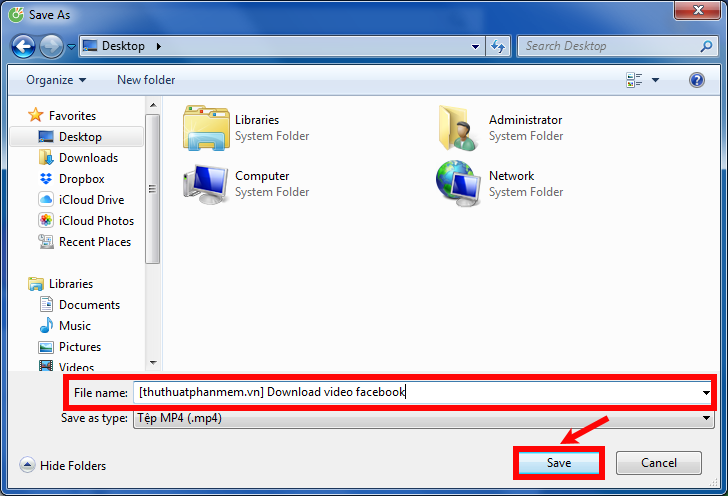Open the change view options dropdown arrow
728x496 pixels.
coord(656,80)
